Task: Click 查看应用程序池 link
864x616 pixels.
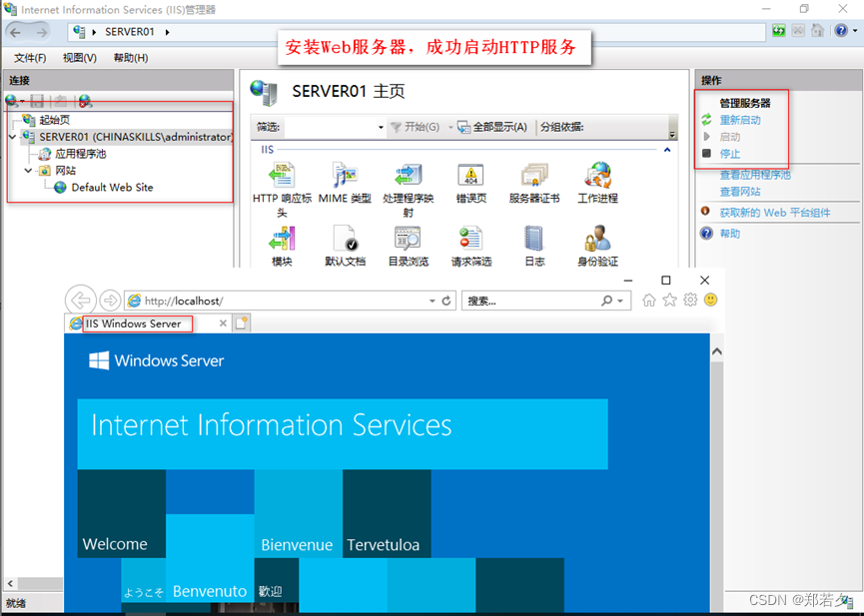Action: click(x=755, y=175)
